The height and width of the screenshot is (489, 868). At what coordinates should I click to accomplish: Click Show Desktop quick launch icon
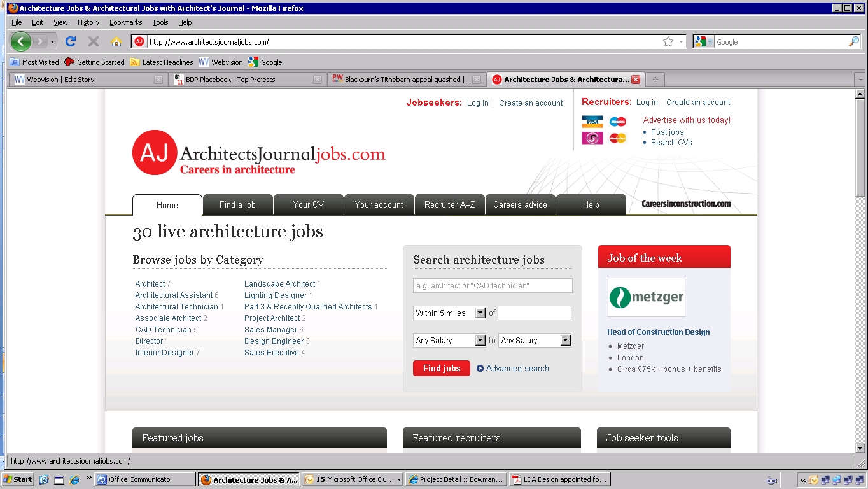pyautogui.click(x=59, y=479)
